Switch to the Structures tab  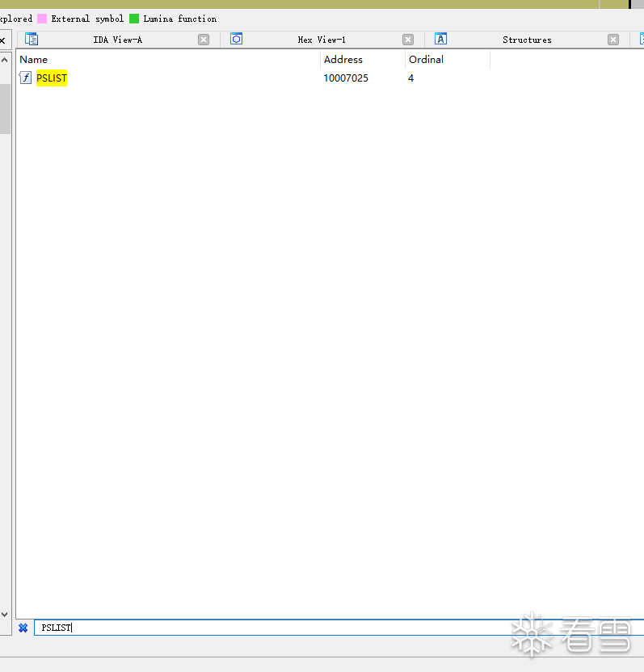coord(527,40)
